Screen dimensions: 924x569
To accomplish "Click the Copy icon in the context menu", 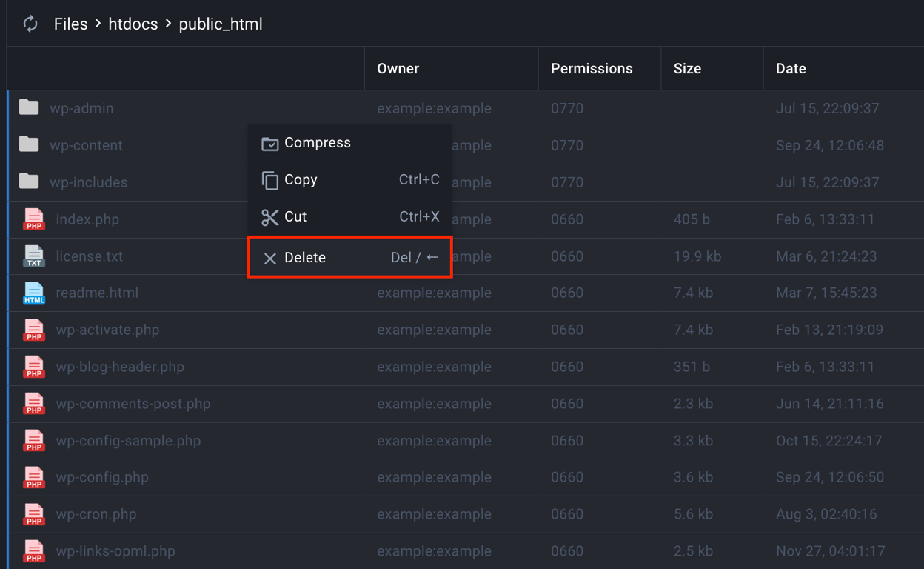I will coord(269,180).
